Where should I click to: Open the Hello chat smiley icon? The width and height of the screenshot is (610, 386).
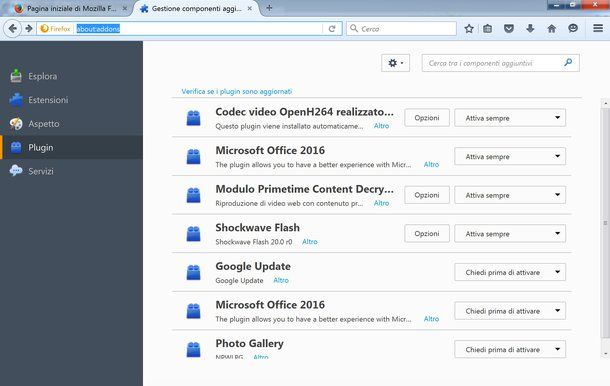point(573,28)
